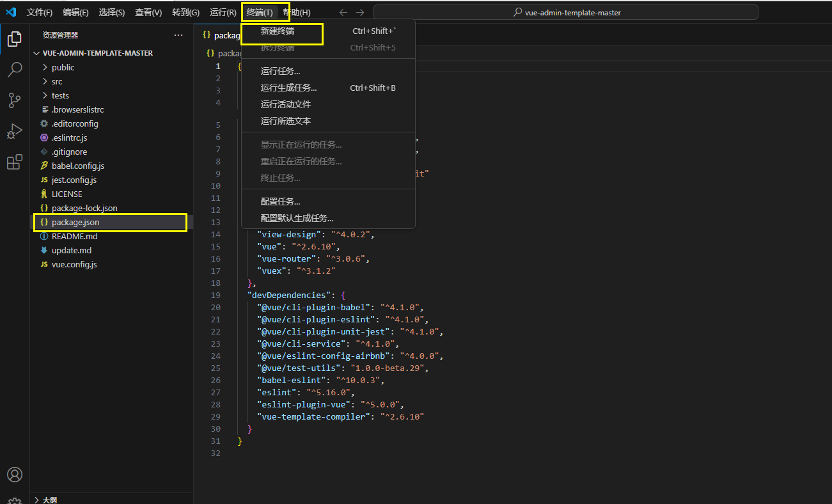Click the VS Code logo icon
The height and width of the screenshot is (504, 832).
click(x=11, y=12)
